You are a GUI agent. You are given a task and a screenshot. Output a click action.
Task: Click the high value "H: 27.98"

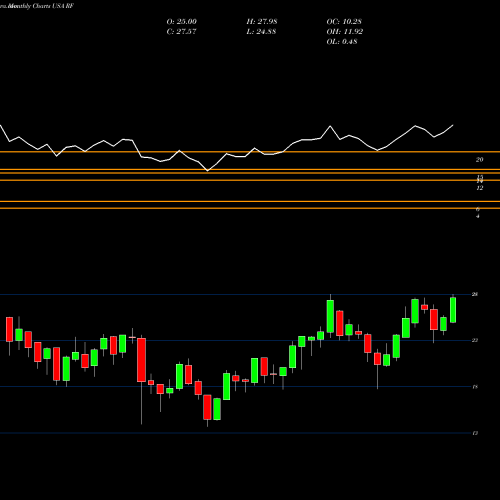point(262,22)
